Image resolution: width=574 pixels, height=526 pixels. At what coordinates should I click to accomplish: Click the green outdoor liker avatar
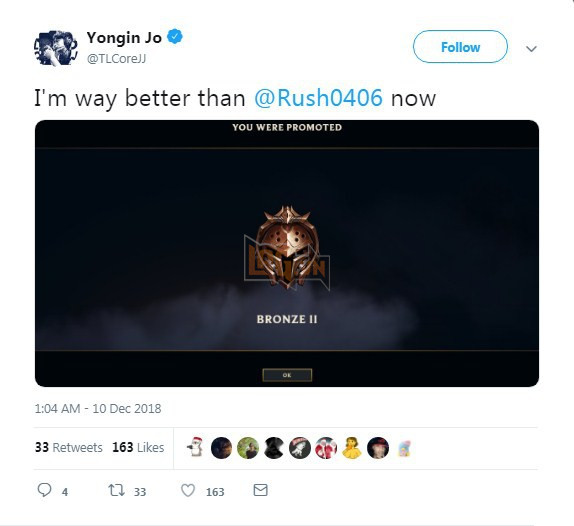tap(248, 448)
